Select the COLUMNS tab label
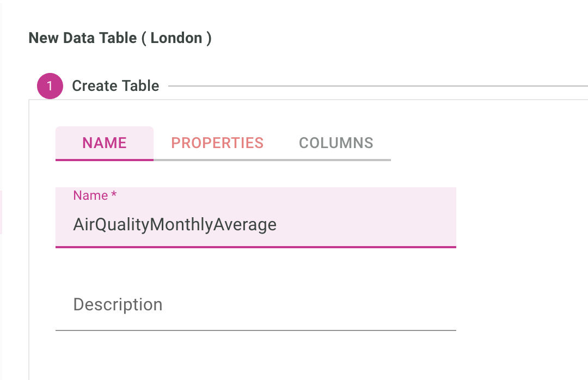Screen dimensions: 588x380 tap(336, 143)
